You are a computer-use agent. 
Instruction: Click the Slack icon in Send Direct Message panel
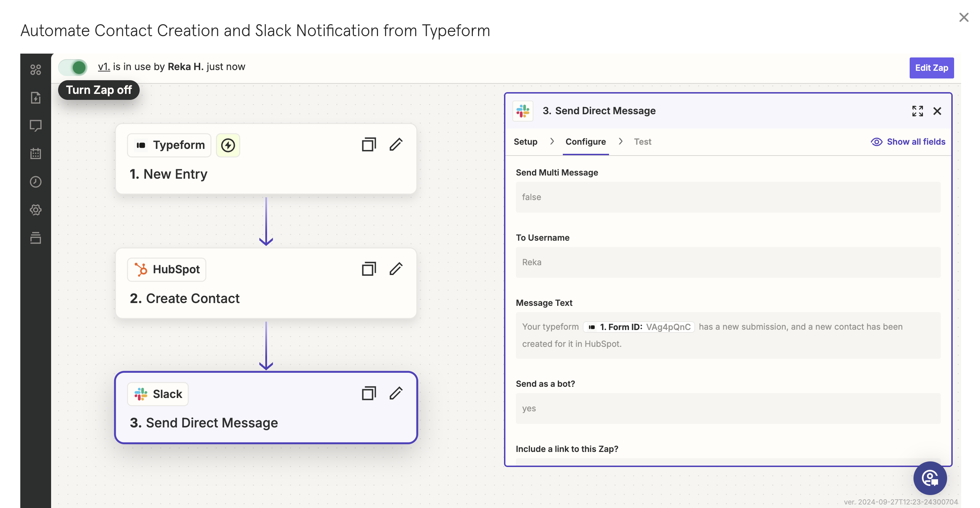pyautogui.click(x=523, y=111)
